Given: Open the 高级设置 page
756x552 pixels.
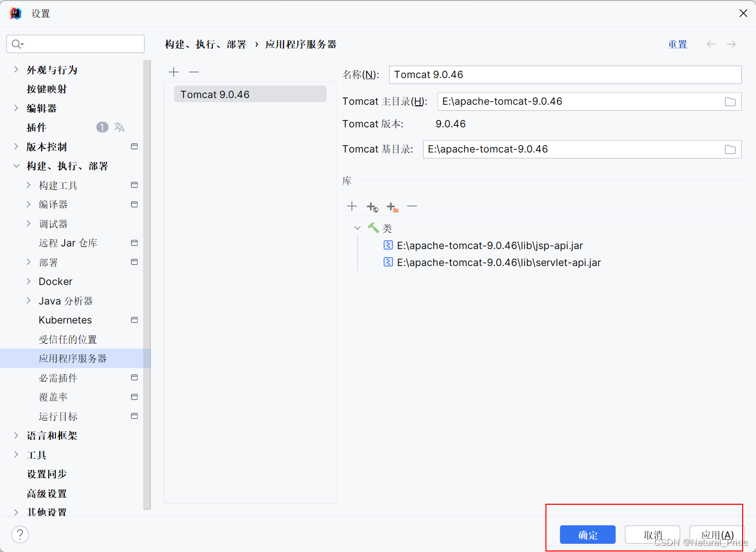Looking at the screenshot, I should point(47,493).
